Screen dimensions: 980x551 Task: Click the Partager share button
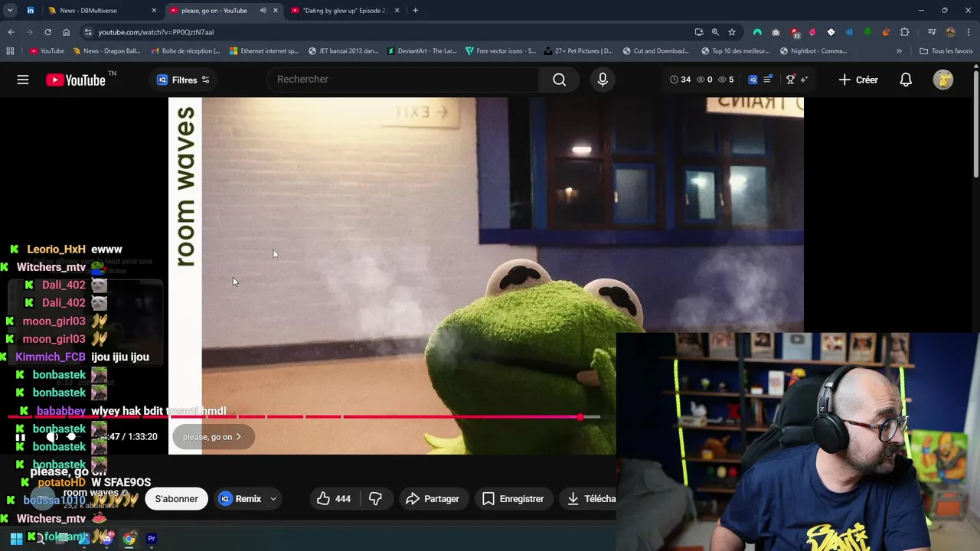click(433, 499)
